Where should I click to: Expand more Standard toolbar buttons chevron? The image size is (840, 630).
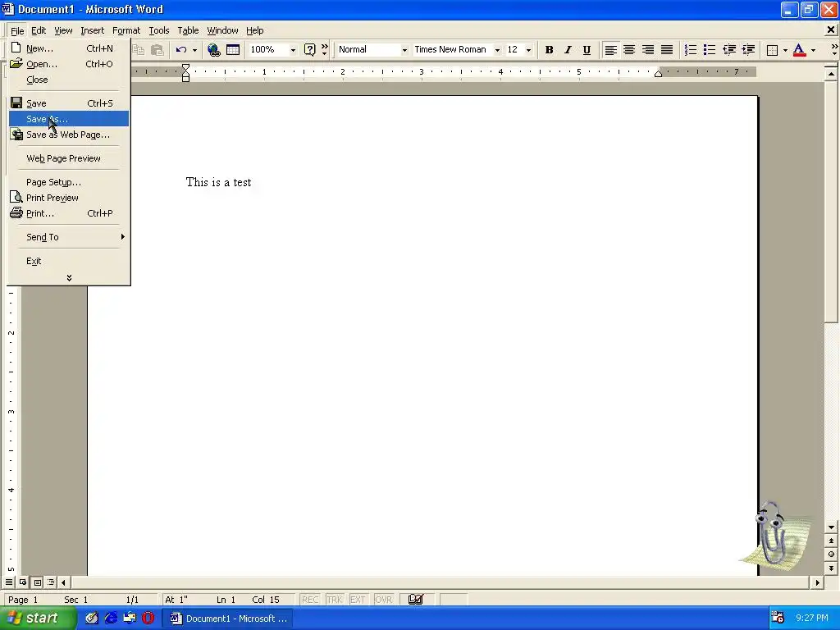pos(324,50)
